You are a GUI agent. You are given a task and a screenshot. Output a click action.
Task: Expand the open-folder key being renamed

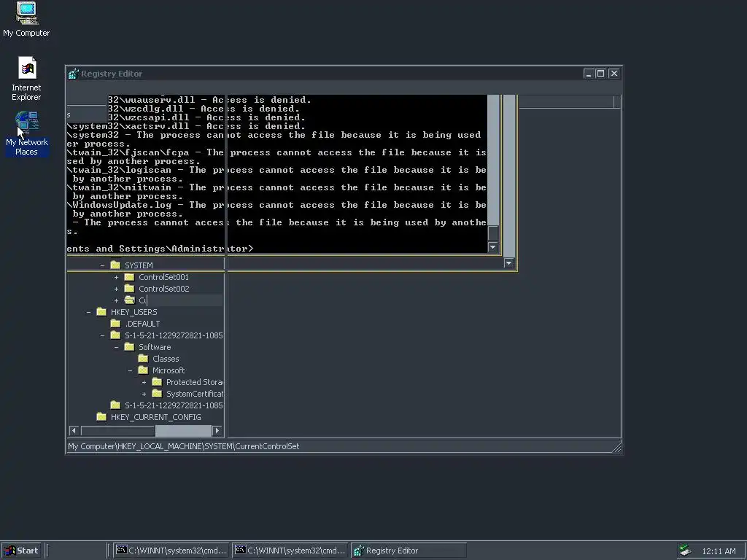(116, 300)
